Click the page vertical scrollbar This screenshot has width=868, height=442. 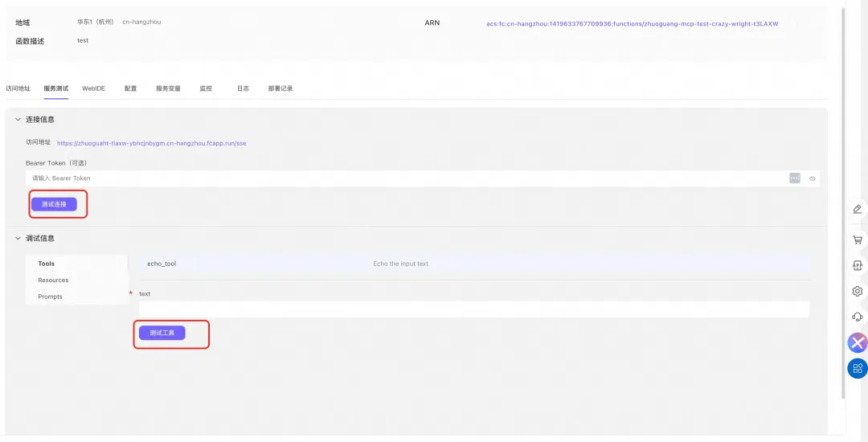point(843,203)
